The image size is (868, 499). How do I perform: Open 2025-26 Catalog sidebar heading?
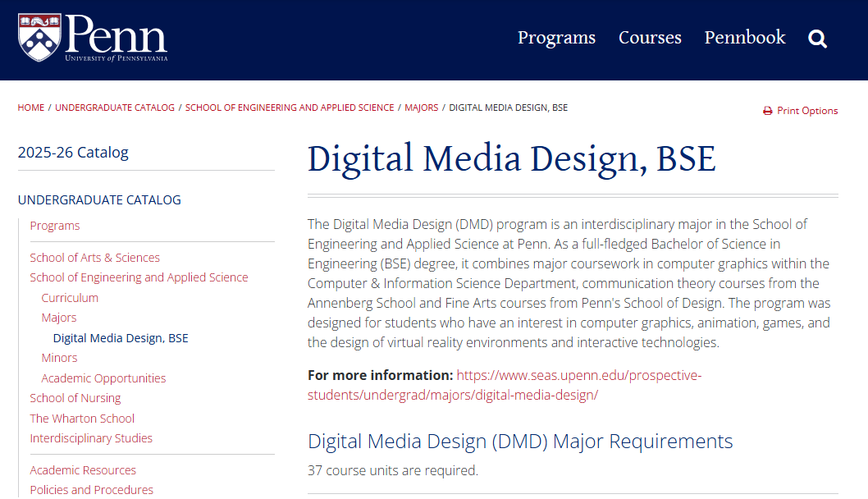coord(73,153)
